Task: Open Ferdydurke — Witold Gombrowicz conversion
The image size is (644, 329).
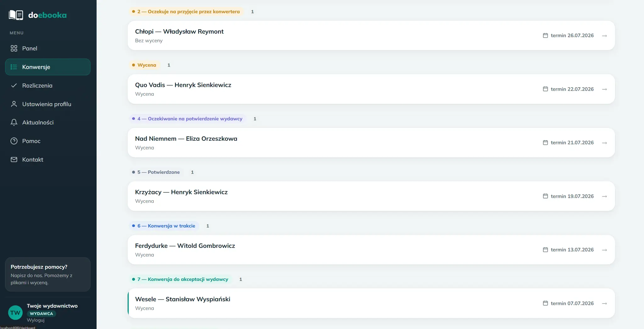Action: 371,250
